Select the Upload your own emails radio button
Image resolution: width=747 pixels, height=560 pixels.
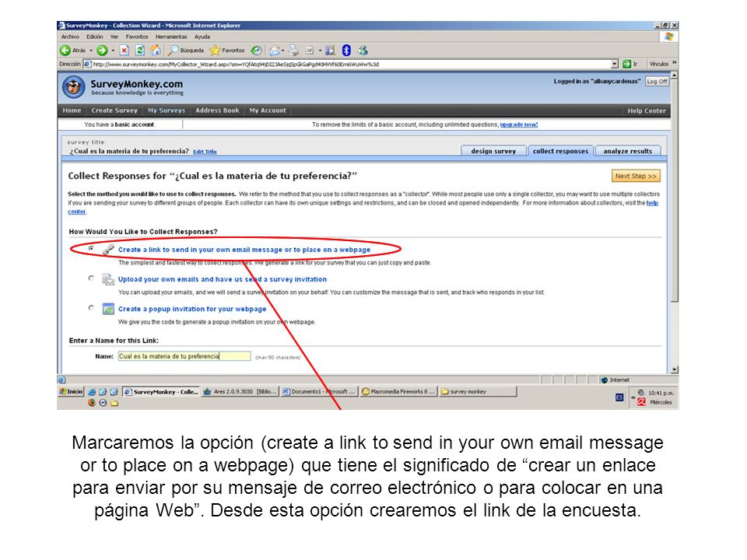pyautogui.click(x=91, y=278)
